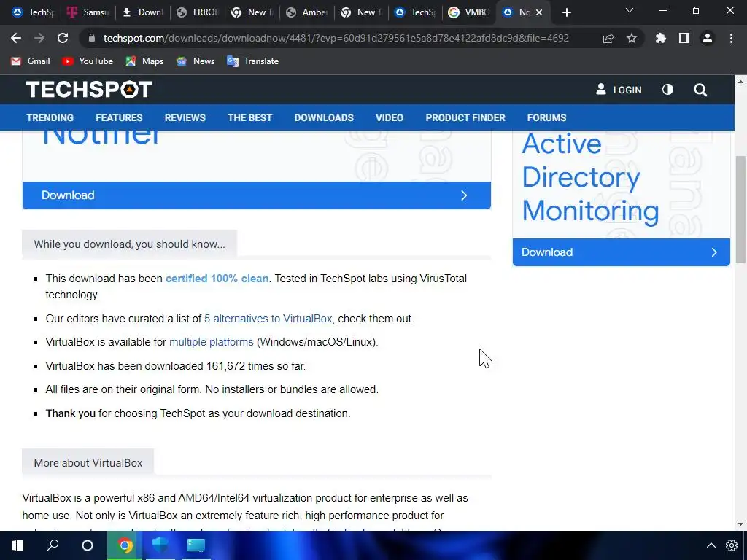Open 5 alternatives to VirtualBox link
This screenshot has width=747, height=560.
pyautogui.click(x=268, y=319)
